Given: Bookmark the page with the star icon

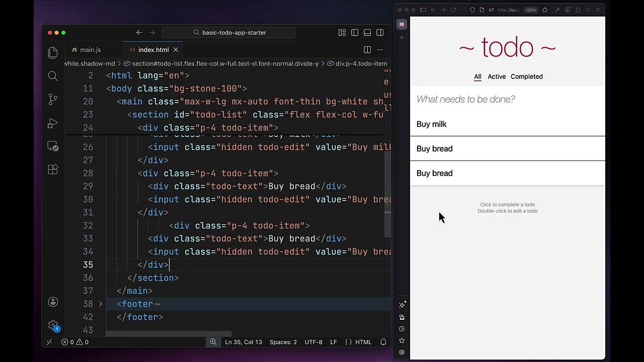Looking at the screenshot, I should (545, 10).
